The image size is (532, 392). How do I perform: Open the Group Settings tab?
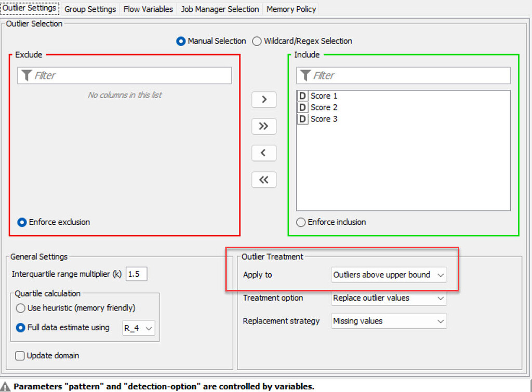coord(90,9)
